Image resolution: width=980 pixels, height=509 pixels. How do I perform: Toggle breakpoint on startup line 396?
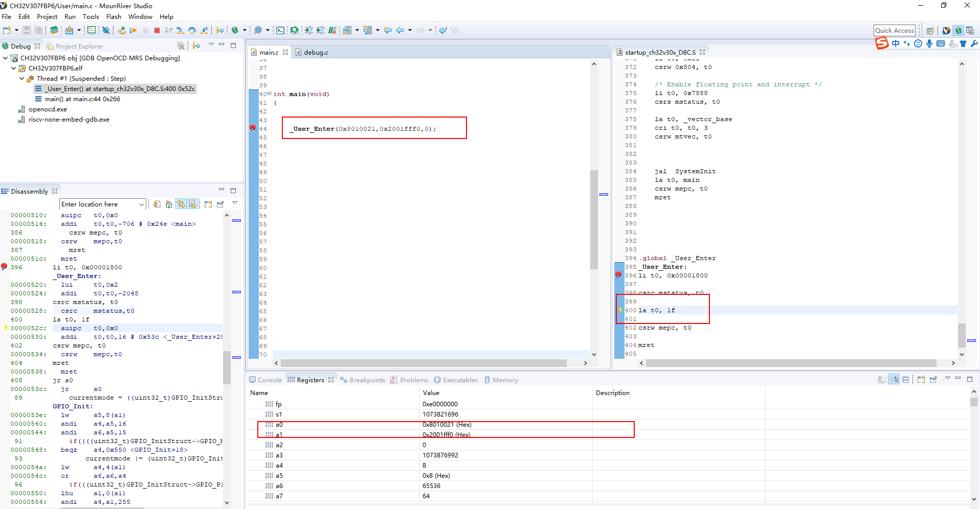point(618,275)
